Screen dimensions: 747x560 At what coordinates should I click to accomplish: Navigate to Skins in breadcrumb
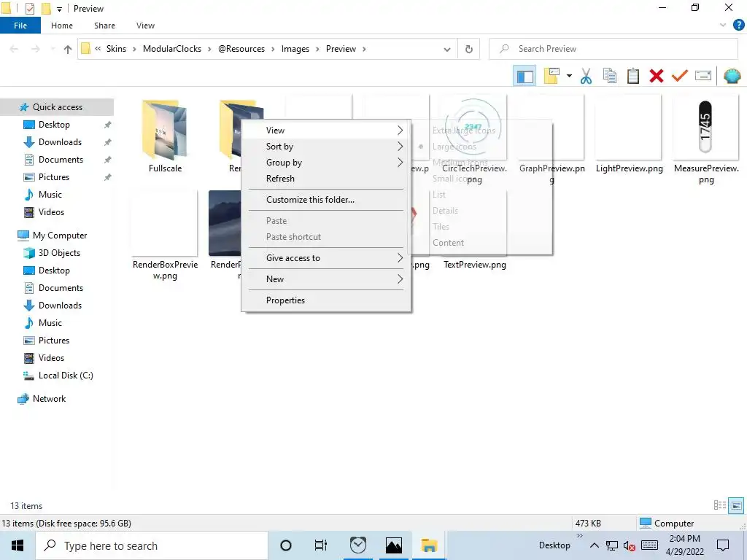click(116, 49)
